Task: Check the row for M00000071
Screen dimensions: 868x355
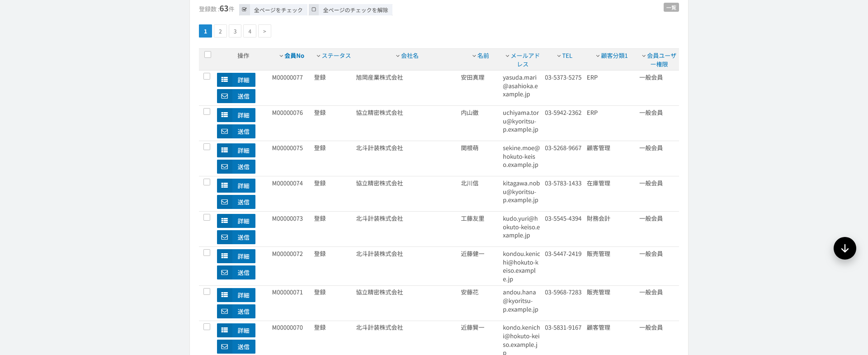Action: pos(207,292)
